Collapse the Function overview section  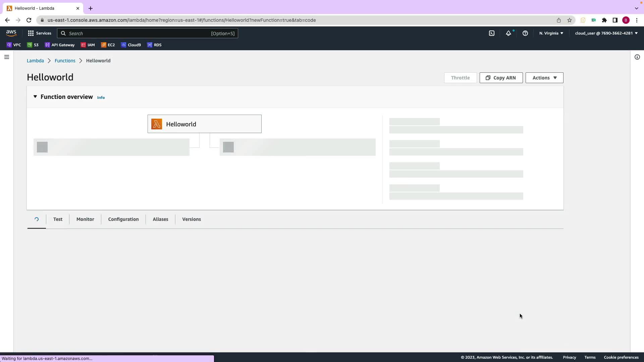pos(35,97)
